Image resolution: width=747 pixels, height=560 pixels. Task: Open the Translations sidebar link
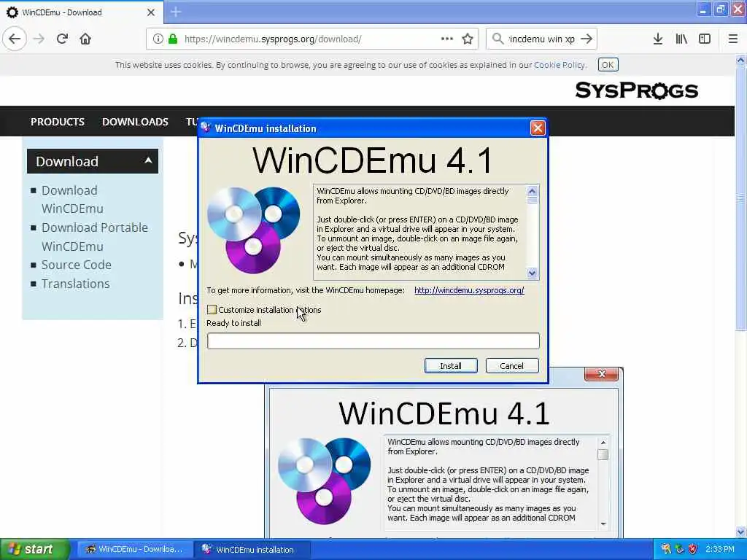click(75, 284)
